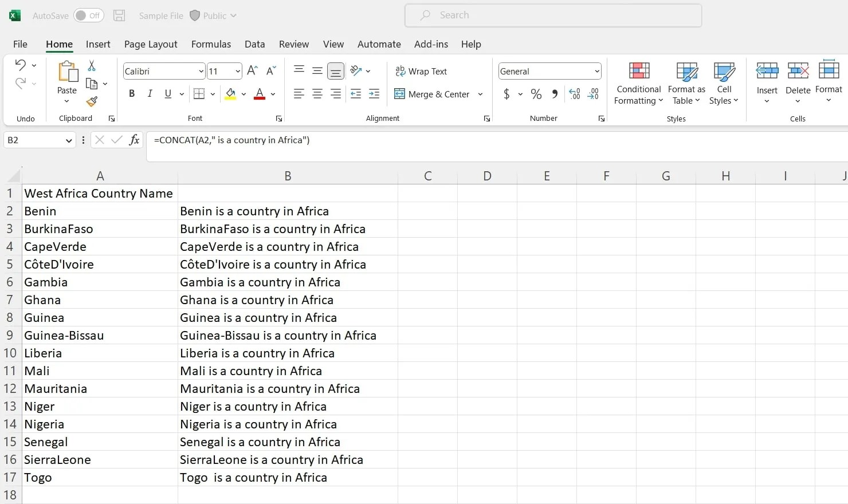
Task: Click the Decrease Indent icon
Action: [x=356, y=94]
